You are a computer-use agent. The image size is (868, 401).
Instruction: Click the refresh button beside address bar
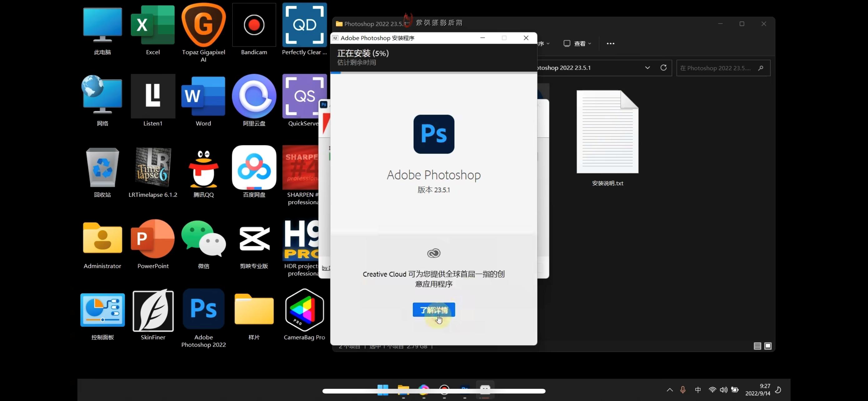coord(663,68)
